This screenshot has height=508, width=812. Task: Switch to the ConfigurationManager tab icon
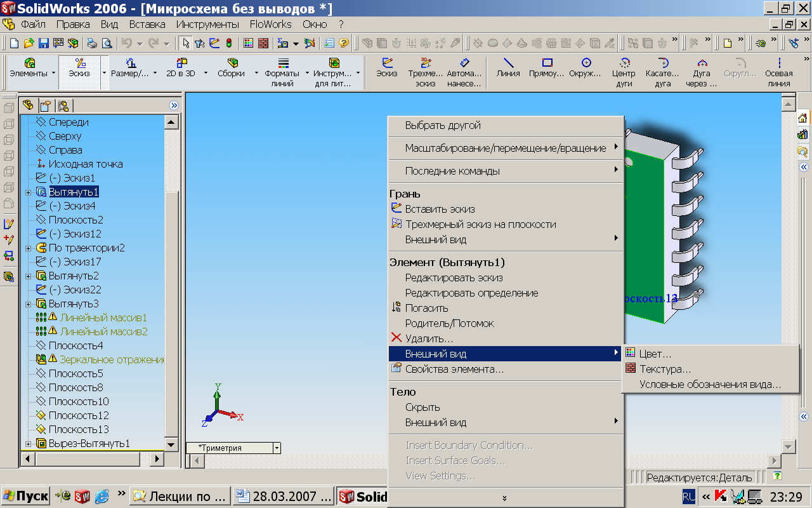[63, 105]
